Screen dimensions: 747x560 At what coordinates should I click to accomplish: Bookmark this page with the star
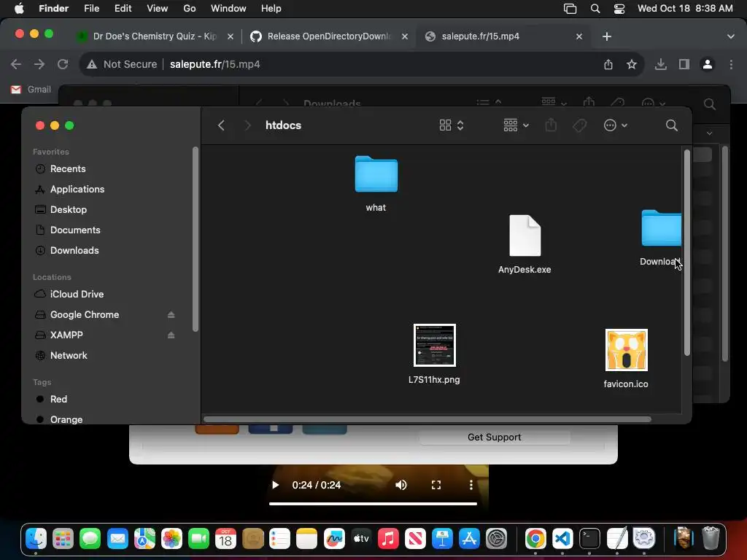point(632,64)
